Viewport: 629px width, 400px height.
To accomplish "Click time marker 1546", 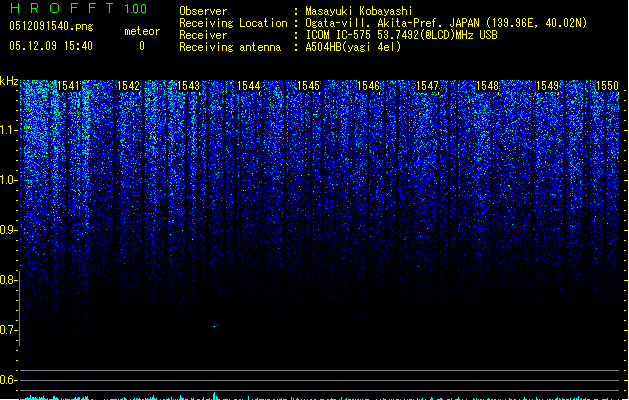I will [x=368, y=86].
